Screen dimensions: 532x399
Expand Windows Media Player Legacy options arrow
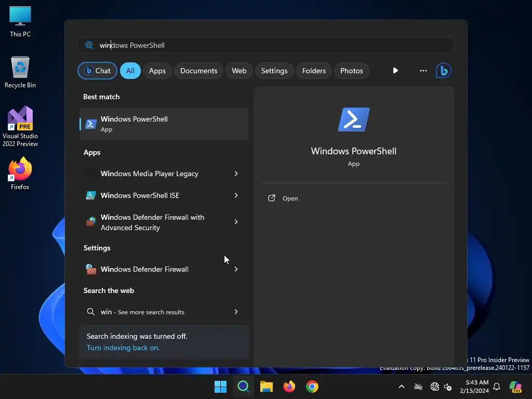236,174
